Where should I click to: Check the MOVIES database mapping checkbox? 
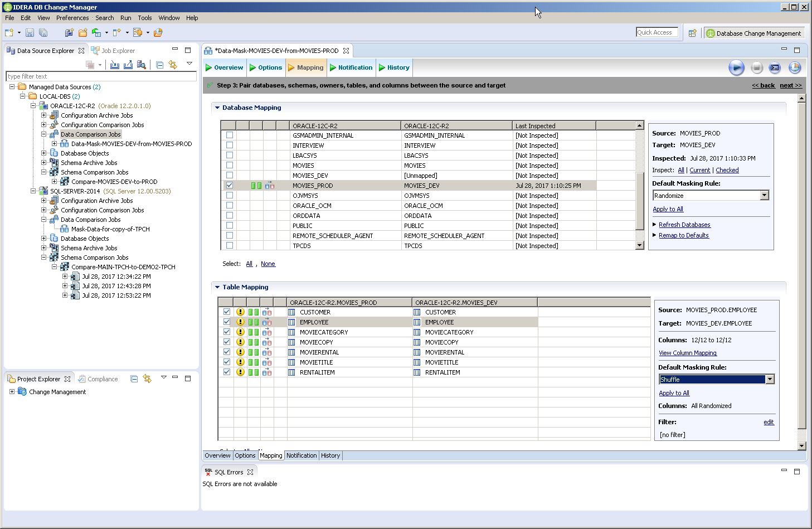pos(230,166)
